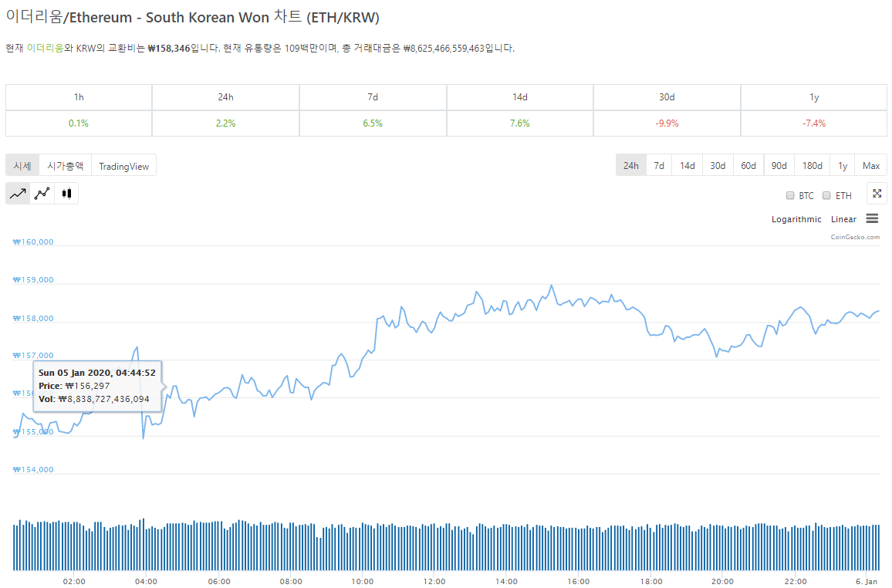
Task: Click the fullscreen expand icon
Action: (877, 194)
